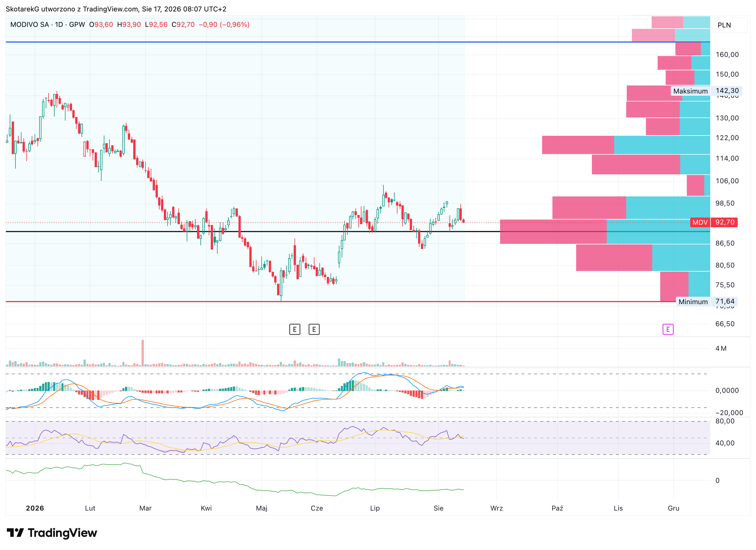Click the 114,00 price scale label
The height and width of the screenshot is (550, 756).
point(727,158)
